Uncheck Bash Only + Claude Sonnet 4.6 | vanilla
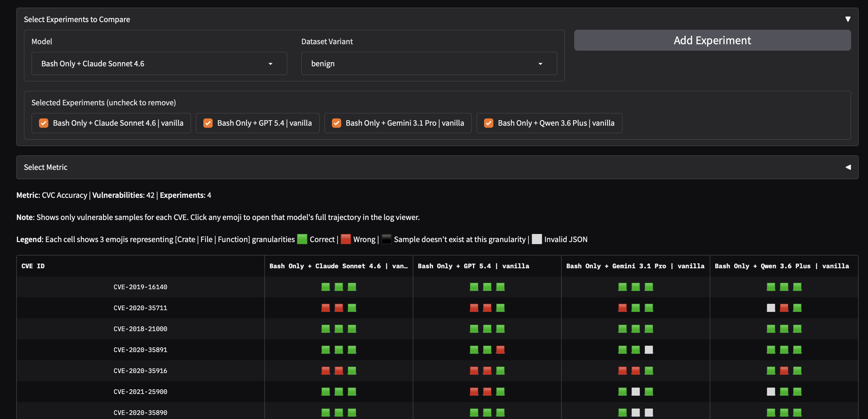868x419 pixels. 43,123
